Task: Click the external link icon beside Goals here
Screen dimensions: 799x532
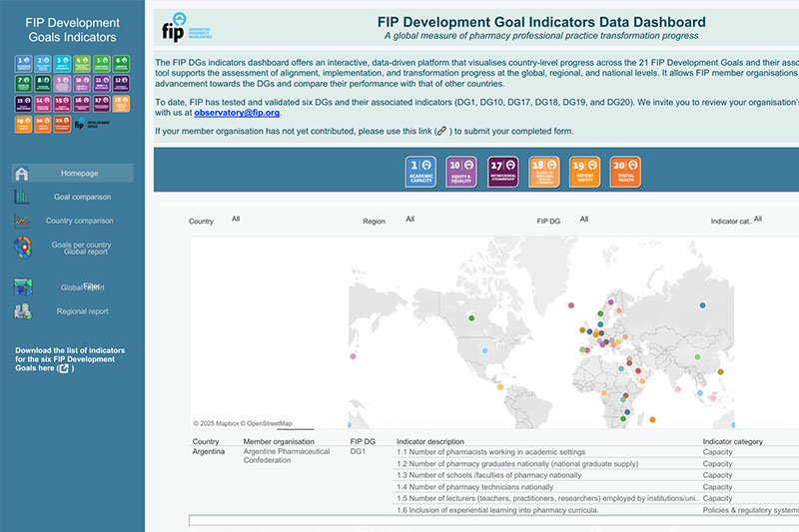Action: coord(64,368)
